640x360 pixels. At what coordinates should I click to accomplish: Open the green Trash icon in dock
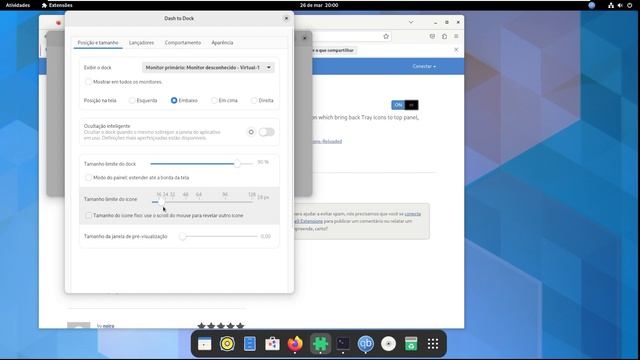point(411,344)
